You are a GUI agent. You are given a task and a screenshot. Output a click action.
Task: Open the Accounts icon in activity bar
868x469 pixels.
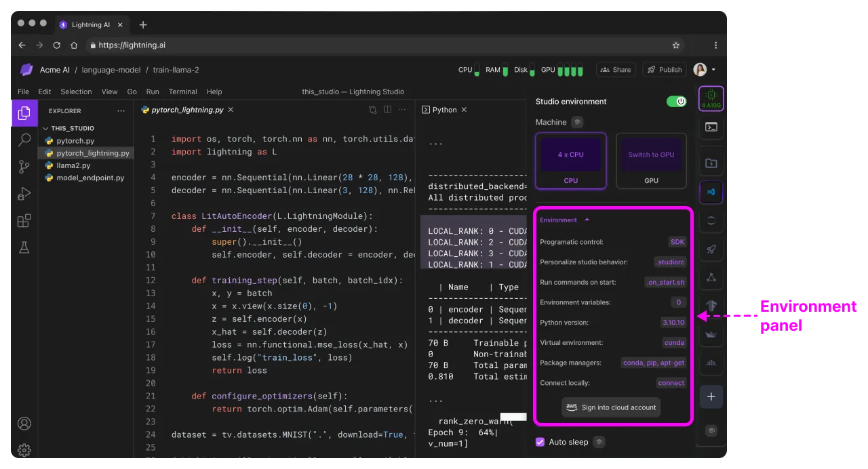(x=24, y=424)
